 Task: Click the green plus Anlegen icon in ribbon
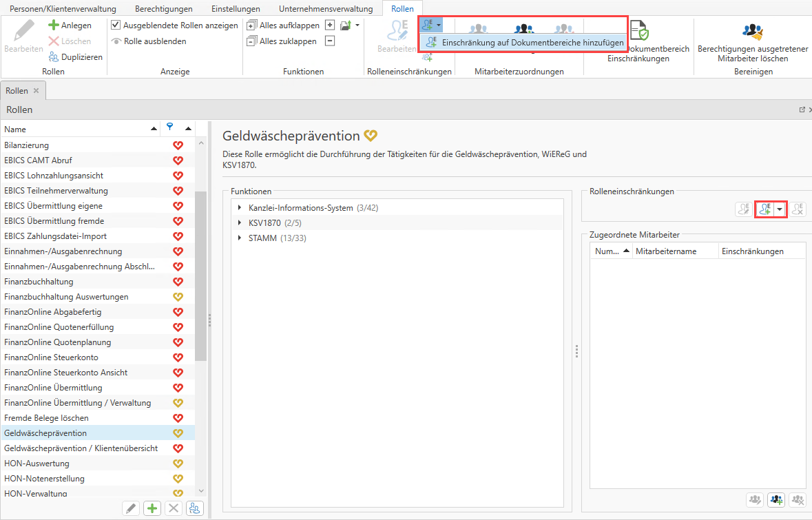[53, 25]
